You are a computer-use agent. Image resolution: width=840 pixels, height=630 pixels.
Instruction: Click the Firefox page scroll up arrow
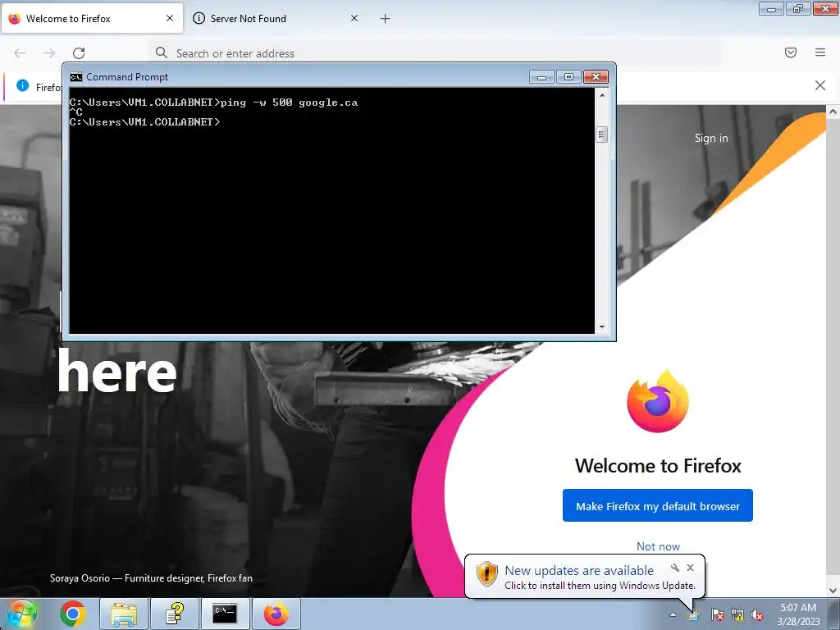(833, 112)
